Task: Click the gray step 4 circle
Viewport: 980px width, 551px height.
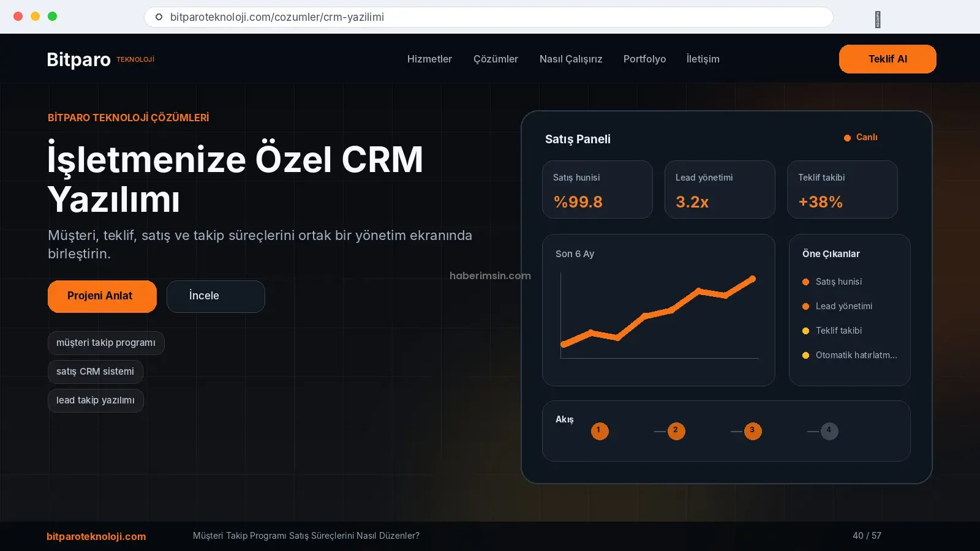Action: pyautogui.click(x=829, y=431)
